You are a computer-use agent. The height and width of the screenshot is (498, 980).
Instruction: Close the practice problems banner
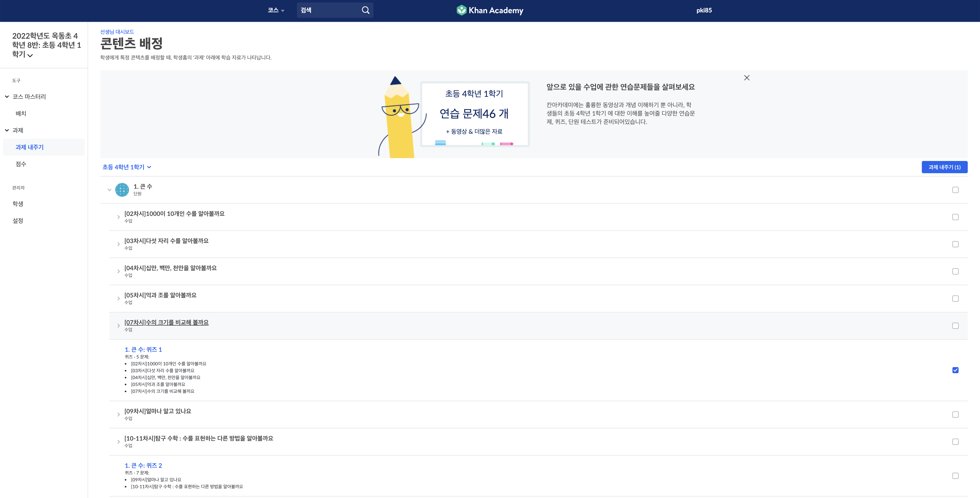[746, 78]
